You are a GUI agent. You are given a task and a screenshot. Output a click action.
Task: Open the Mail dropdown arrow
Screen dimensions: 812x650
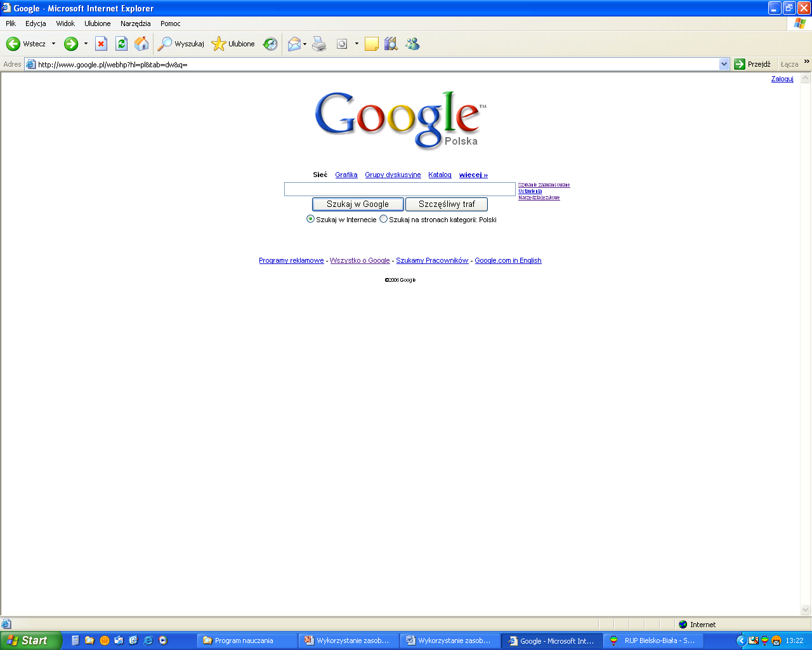305,44
